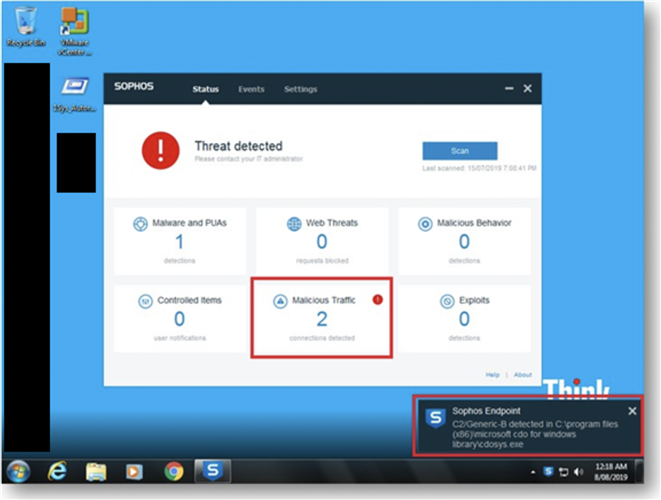Click the Controlled Items icon
661x500 pixels.
pos(140,300)
